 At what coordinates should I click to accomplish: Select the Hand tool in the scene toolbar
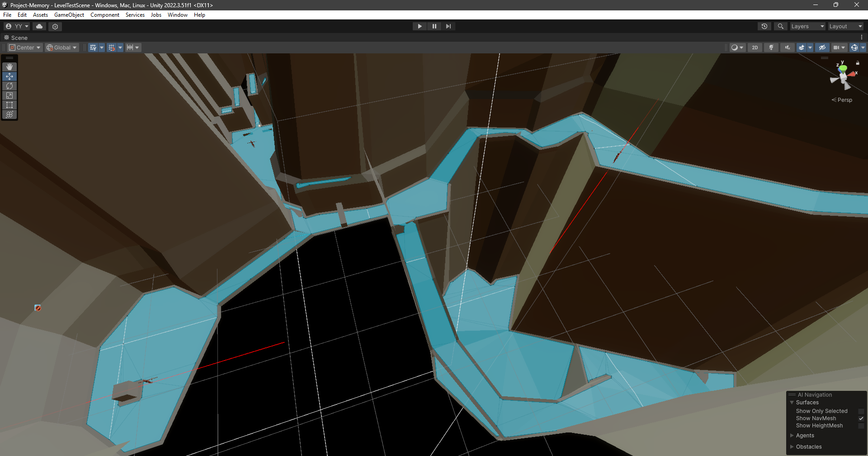pyautogui.click(x=9, y=66)
